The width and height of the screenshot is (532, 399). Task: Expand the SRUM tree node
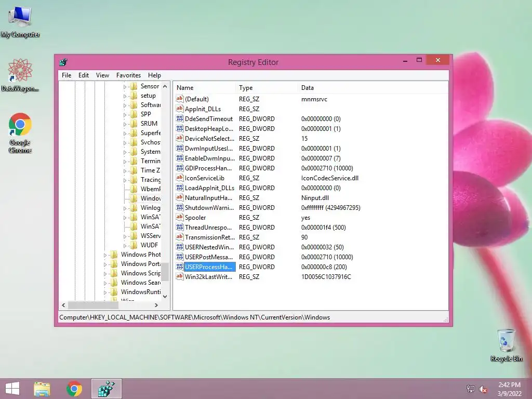[125, 124]
